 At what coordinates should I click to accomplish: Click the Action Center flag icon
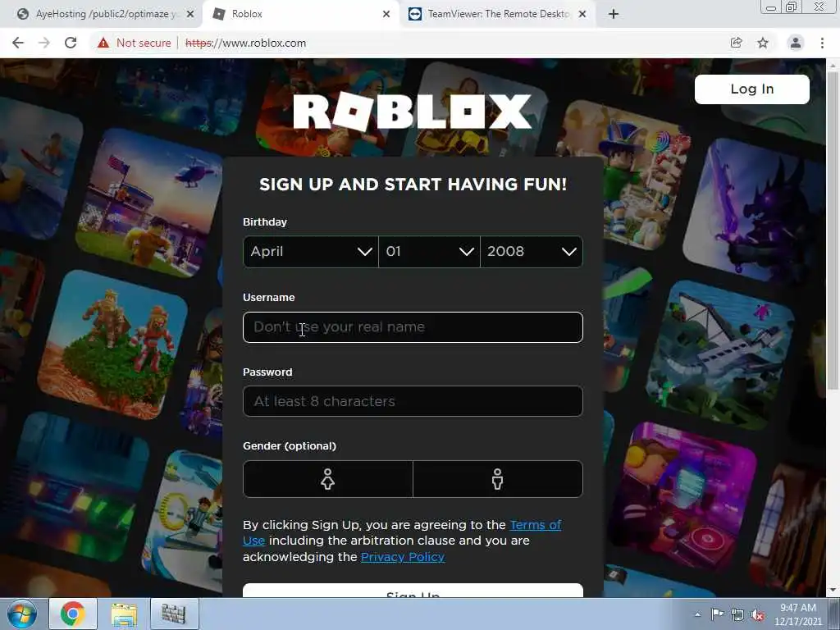[x=717, y=614]
